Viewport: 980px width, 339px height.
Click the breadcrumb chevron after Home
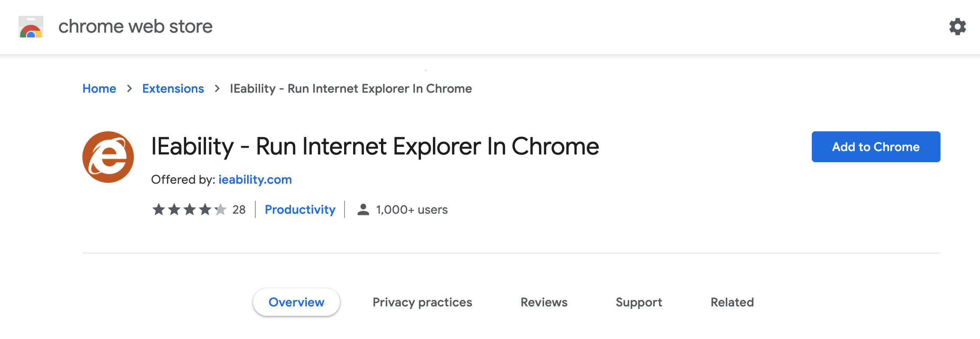click(129, 88)
